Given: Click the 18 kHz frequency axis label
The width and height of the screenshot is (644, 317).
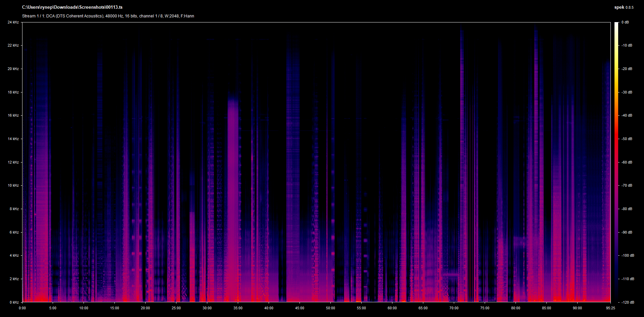Looking at the screenshot, I should coord(13,92).
